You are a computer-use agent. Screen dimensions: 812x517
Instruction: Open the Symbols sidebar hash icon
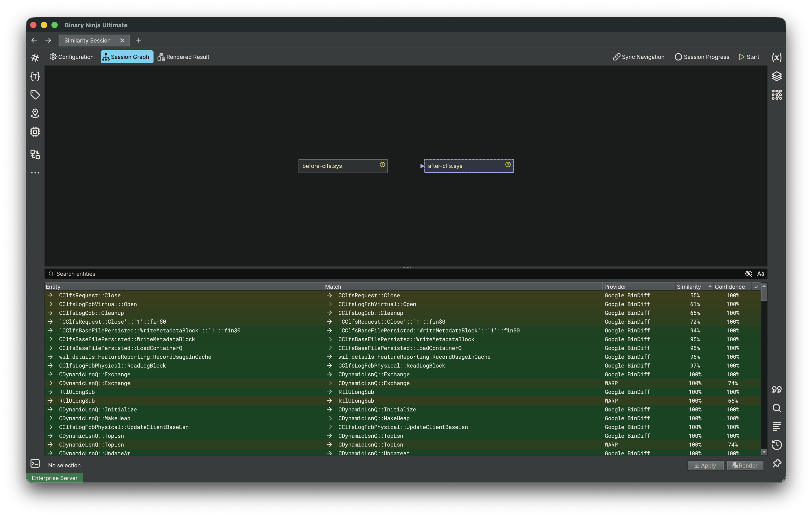click(35, 58)
